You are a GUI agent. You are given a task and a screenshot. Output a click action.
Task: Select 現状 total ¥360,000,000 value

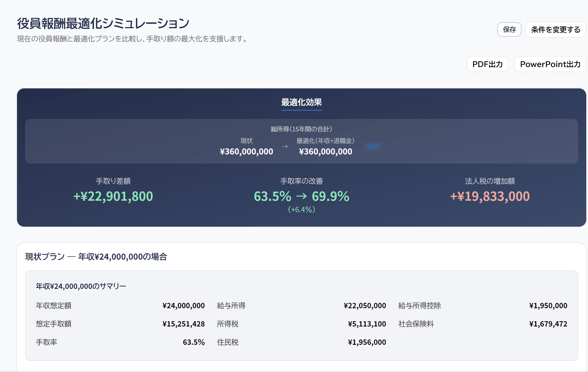coord(247,152)
